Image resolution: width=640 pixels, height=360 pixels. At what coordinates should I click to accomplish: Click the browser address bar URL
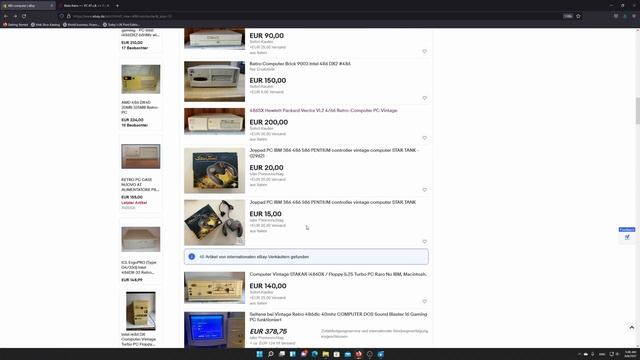tap(122, 16)
